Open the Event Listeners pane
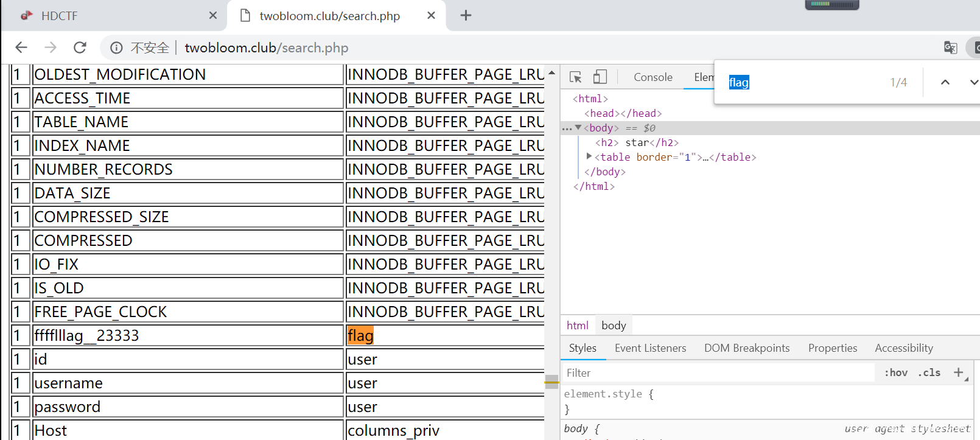Viewport: 980px width, 440px height. pos(650,348)
